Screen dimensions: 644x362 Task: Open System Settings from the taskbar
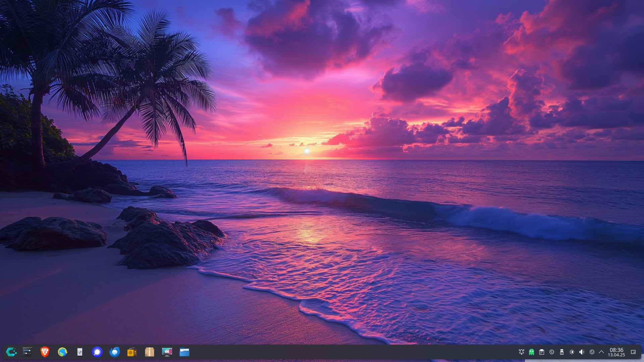[x=27, y=352]
